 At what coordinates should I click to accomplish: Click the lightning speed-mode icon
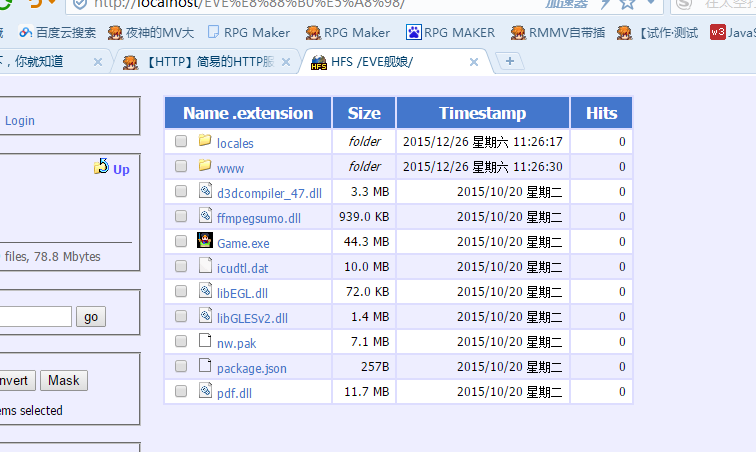click(605, 4)
